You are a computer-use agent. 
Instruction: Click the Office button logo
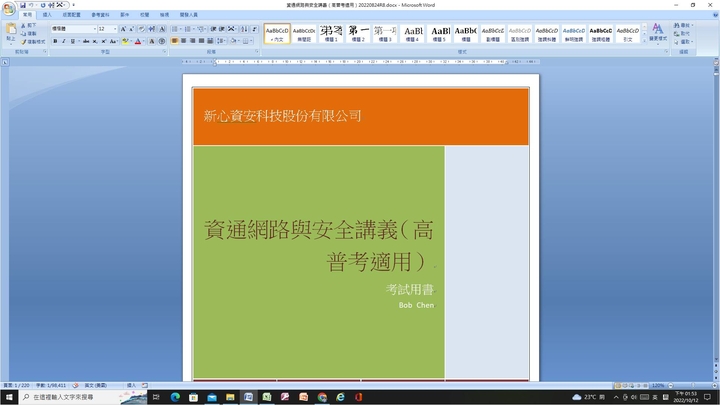[8, 8]
